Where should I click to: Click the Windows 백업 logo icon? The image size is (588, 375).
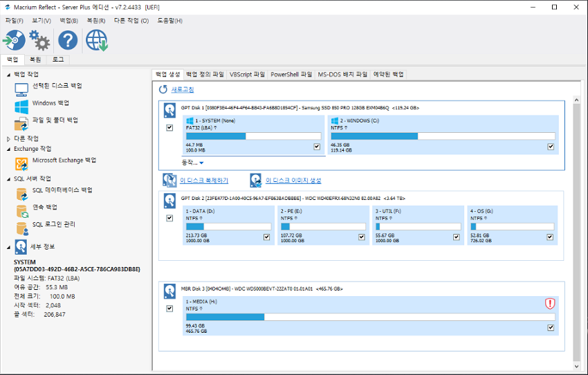tap(21, 107)
